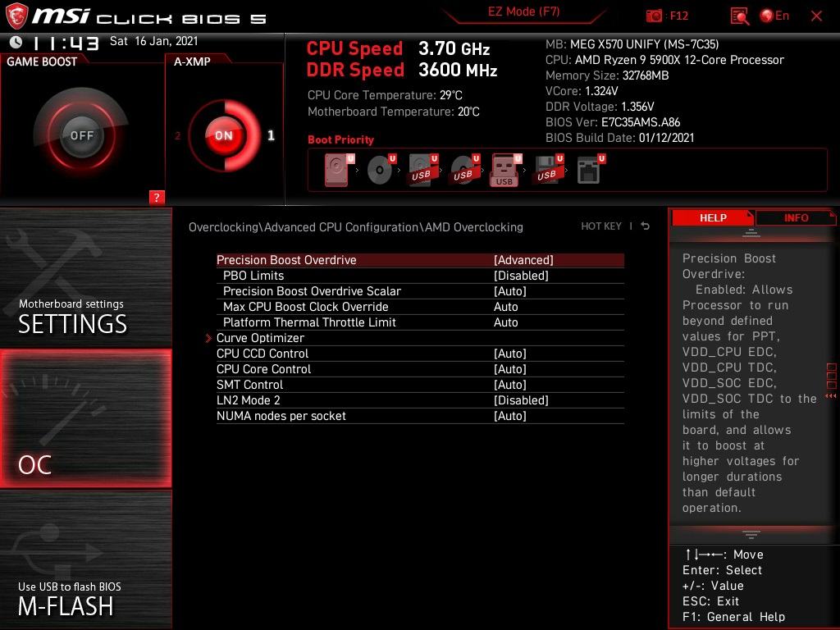Change Precision Boost Overdrive Scalar [Auto] value

[x=510, y=291]
